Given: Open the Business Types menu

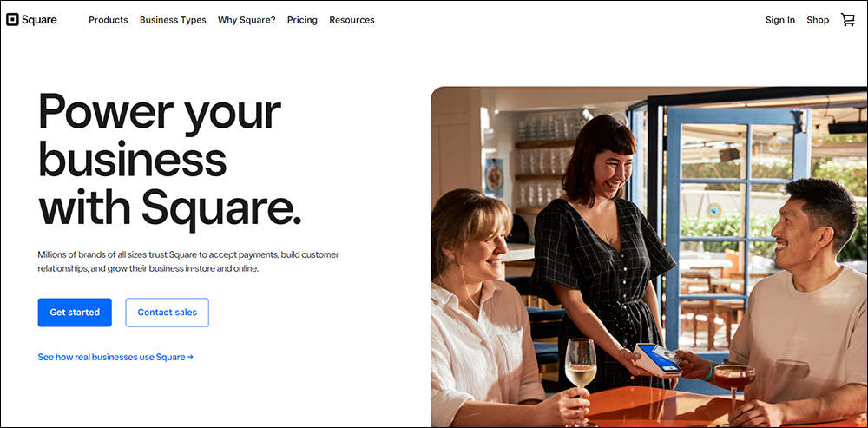Looking at the screenshot, I should (x=173, y=20).
